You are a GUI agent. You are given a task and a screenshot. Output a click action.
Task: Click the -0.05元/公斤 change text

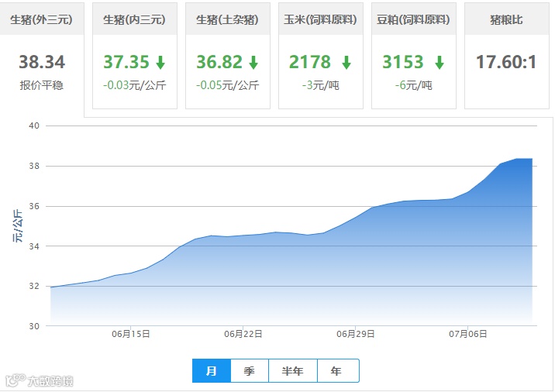pyautogui.click(x=228, y=85)
